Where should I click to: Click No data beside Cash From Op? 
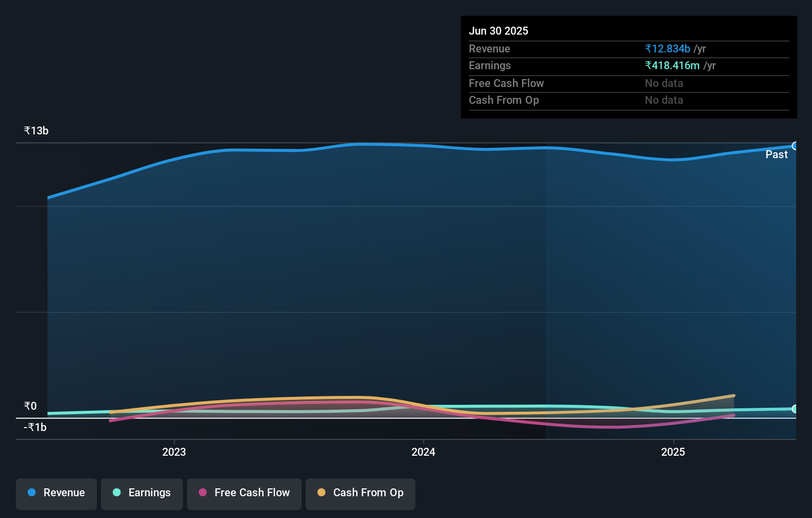[664, 100]
